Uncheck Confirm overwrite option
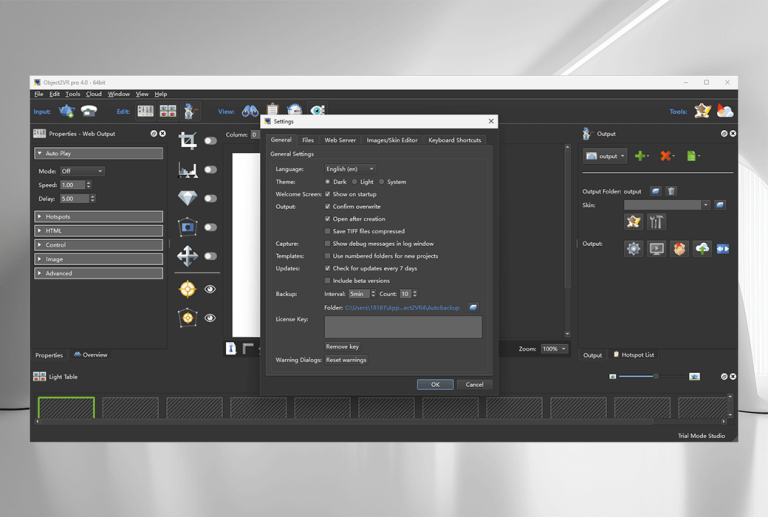This screenshot has width=768, height=517. point(327,207)
